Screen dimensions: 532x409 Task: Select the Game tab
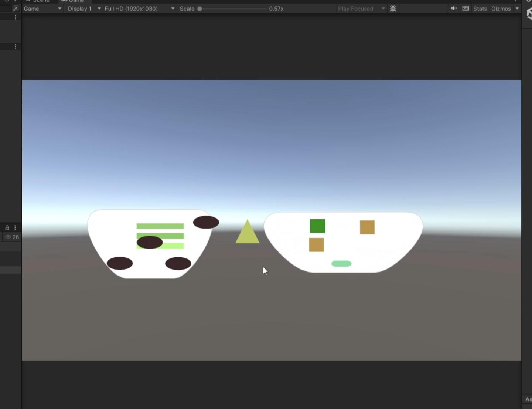[x=73, y=1]
